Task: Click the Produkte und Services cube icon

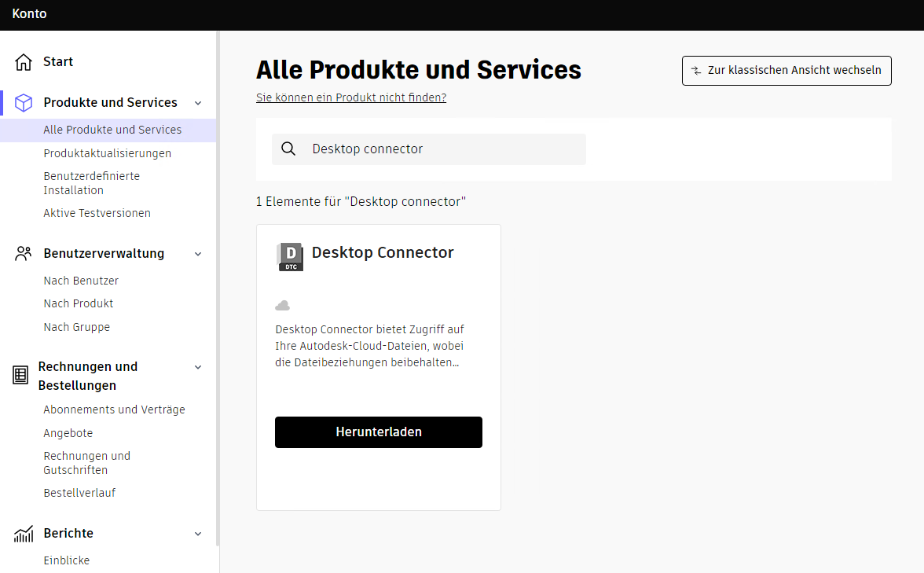Action: tap(24, 103)
